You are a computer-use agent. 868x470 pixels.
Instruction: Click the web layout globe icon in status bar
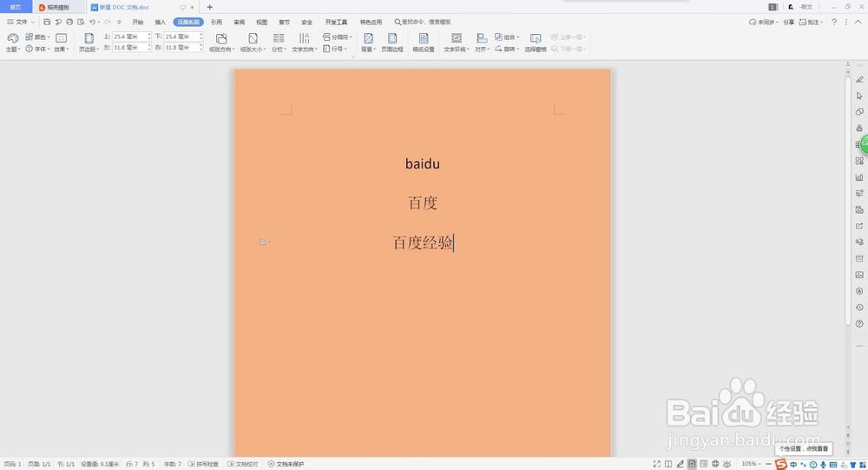pyautogui.click(x=715, y=464)
